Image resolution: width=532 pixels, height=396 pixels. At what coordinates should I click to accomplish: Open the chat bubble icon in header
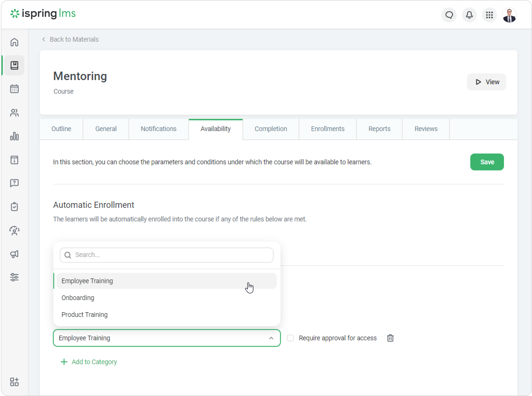449,15
